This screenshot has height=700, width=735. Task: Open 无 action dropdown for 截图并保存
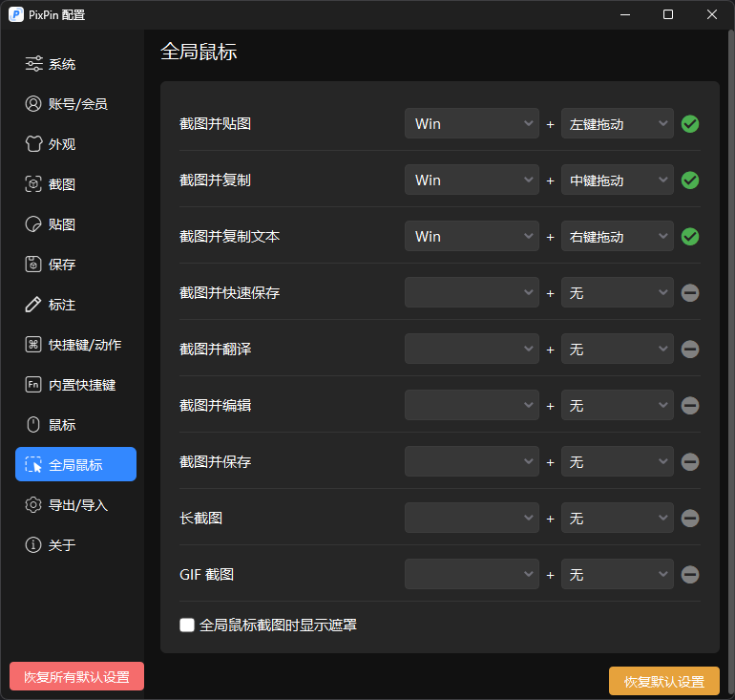pos(618,461)
